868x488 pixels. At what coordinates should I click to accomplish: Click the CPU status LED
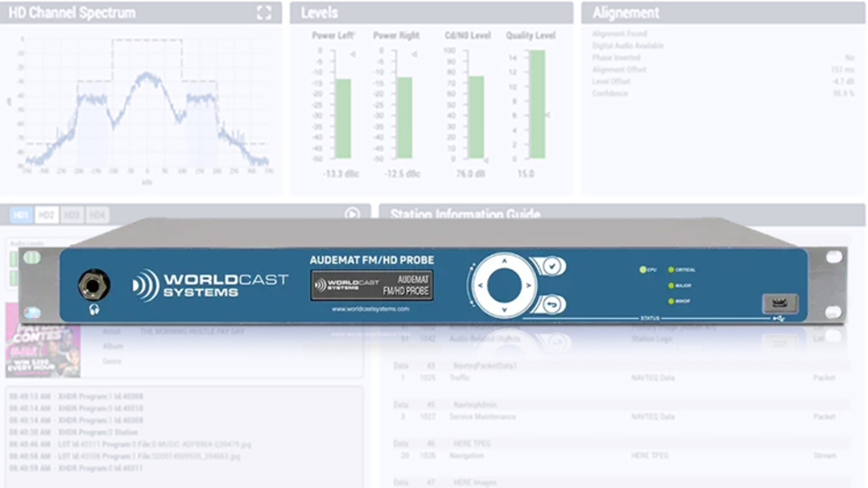pos(643,270)
